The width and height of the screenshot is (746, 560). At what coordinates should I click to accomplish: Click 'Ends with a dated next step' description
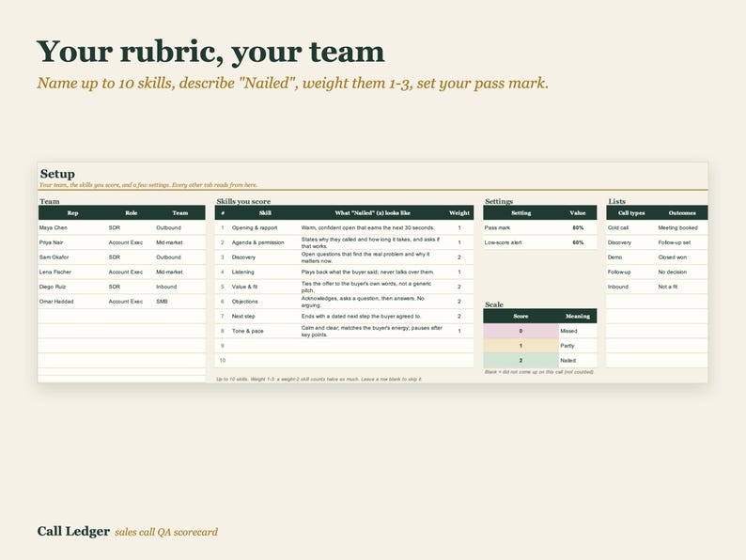coord(372,317)
